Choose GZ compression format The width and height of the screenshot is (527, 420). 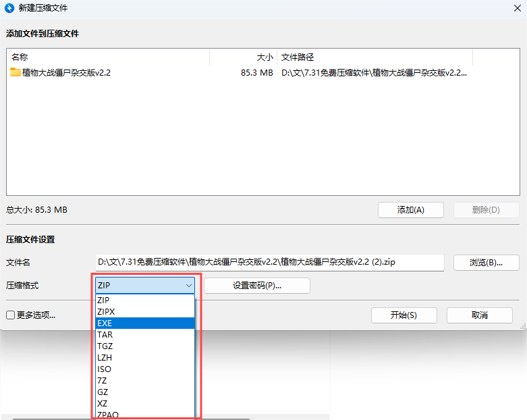click(x=145, y=392)
